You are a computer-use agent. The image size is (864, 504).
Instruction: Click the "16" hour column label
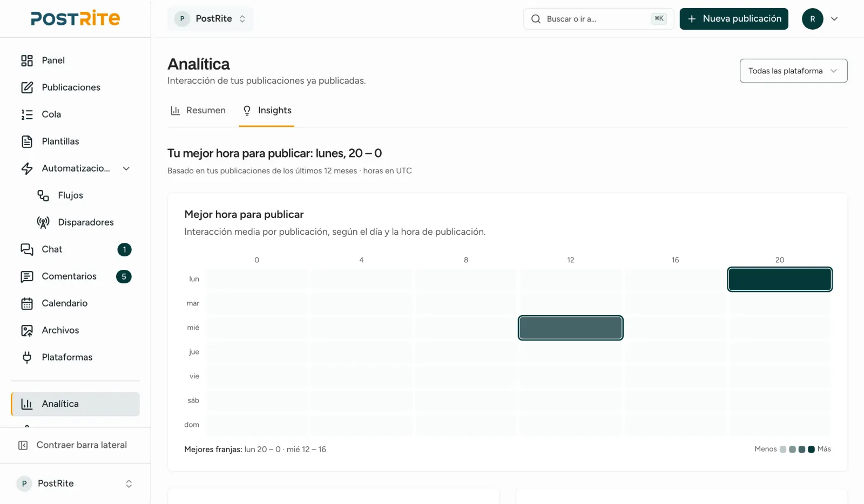(x=675, y=260)
